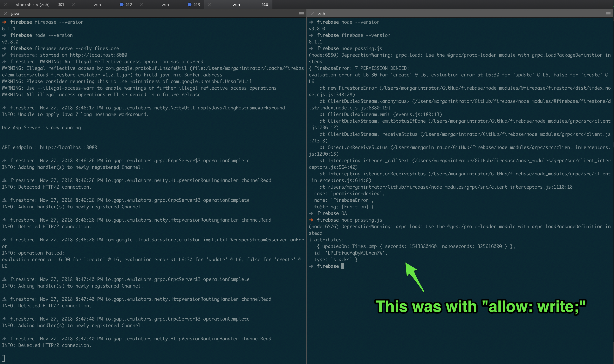Click the 'java' pane title label
614x364 pixels.
tap(15, 14)
